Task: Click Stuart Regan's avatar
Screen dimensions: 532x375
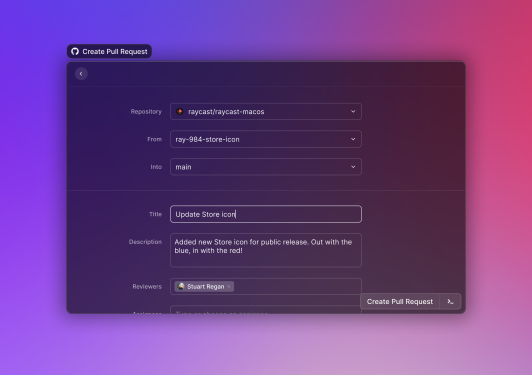Action: point(181,286)
